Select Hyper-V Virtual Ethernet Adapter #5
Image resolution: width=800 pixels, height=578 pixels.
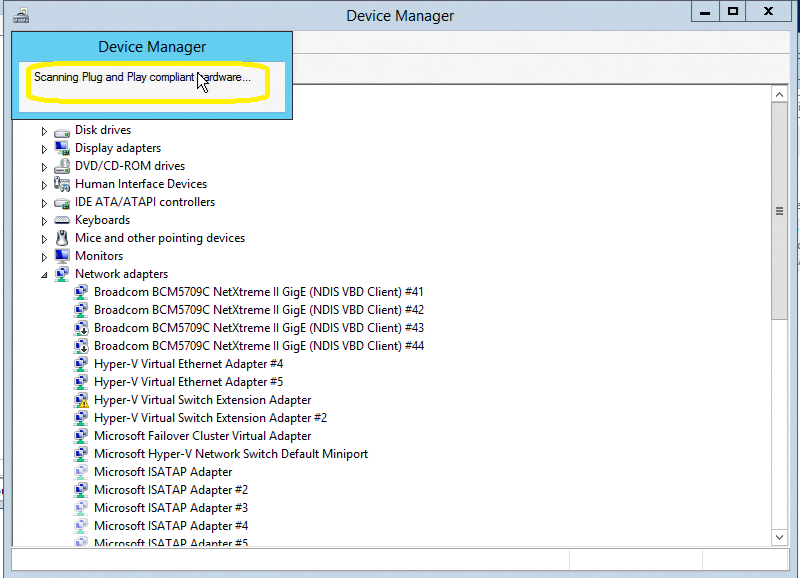tap(188, 382)
